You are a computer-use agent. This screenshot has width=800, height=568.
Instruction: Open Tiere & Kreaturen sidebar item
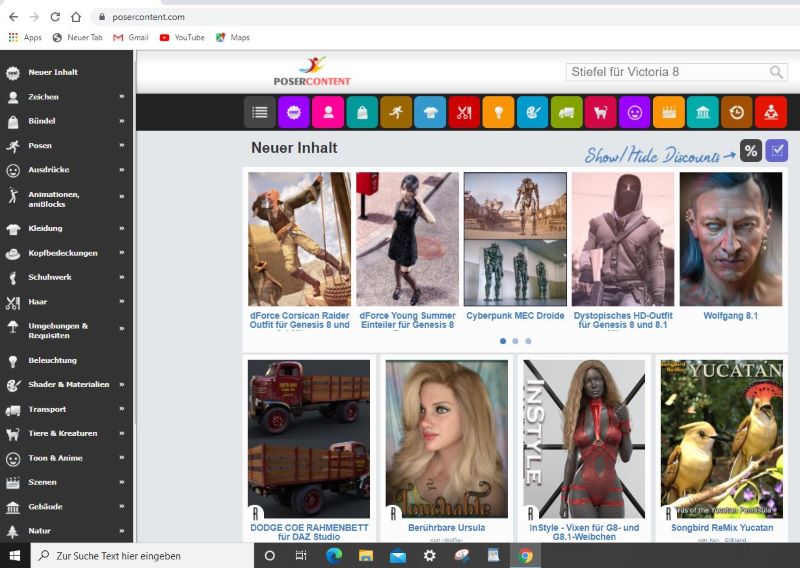(x=62, y=433)
